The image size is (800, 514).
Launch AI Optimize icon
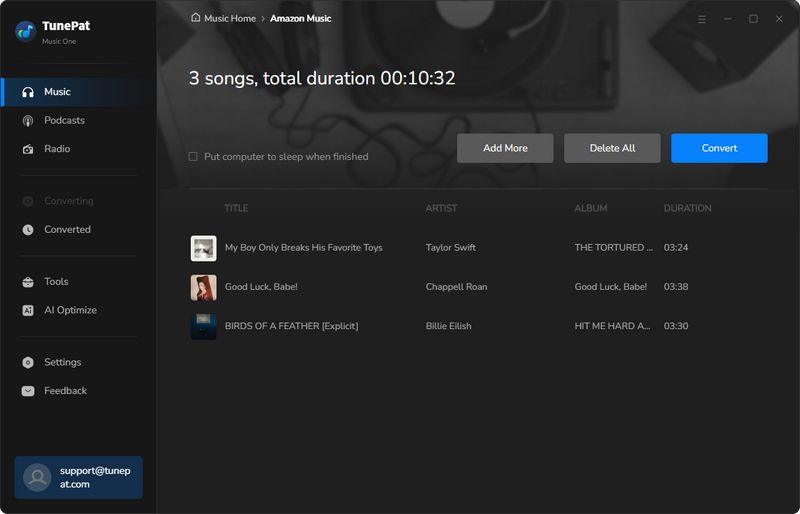pyautogui.click(x=28, y=311)
